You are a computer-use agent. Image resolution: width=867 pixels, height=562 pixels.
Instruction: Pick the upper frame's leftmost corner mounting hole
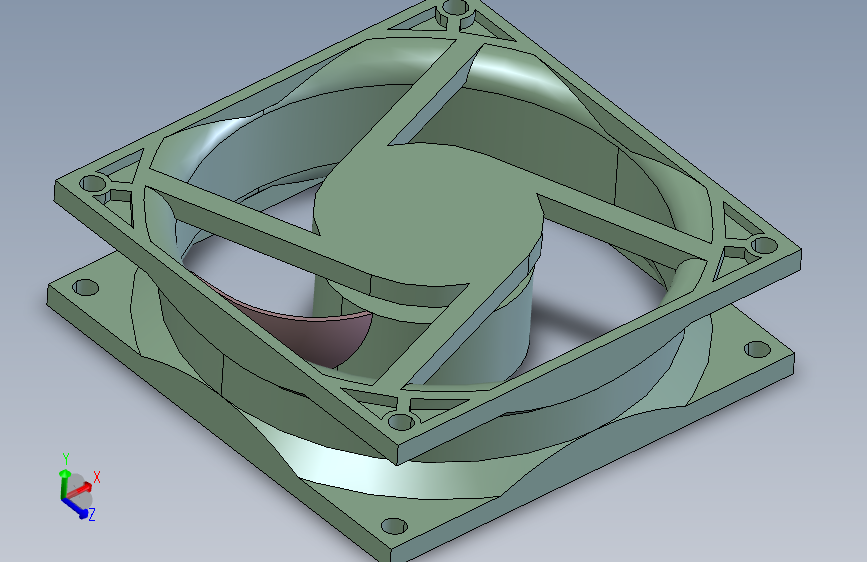[x=92, y=183]
